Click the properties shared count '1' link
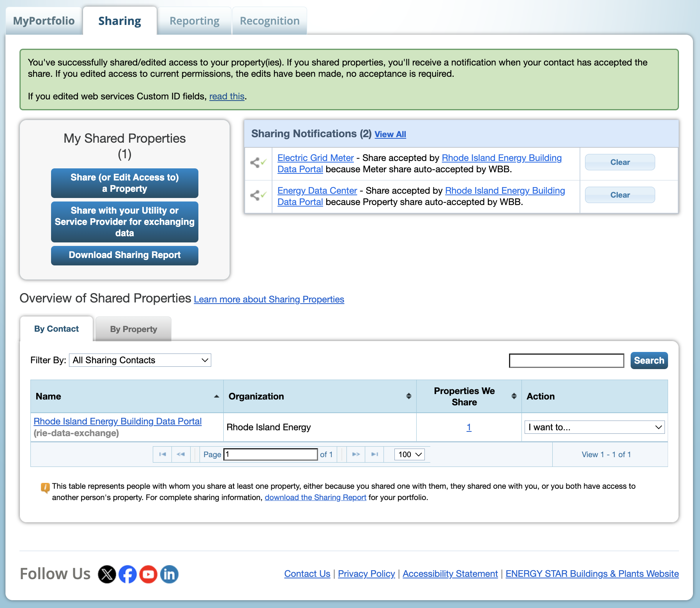The width and height of the screenshot is (700, 608). click(x=469, y=427)
